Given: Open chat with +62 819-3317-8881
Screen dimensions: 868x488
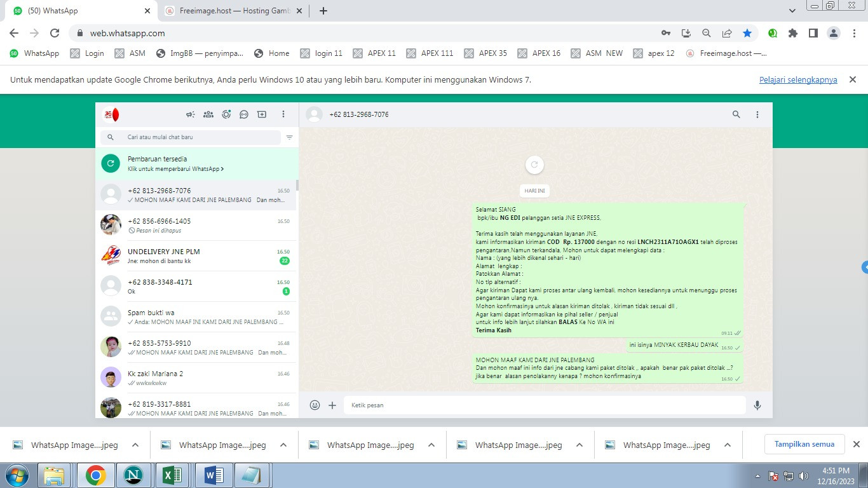Looking at the screenshot, I should click(x=196, y=407).
